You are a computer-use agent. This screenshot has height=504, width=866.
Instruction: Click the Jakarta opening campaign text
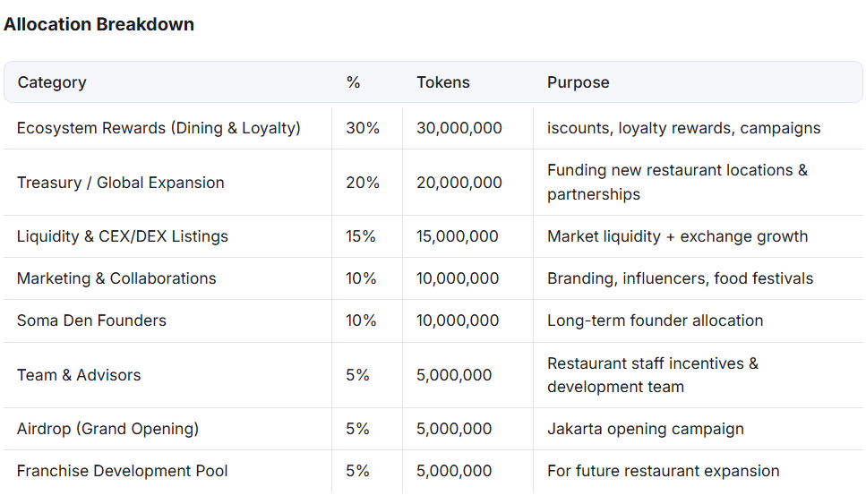point(645,429)
